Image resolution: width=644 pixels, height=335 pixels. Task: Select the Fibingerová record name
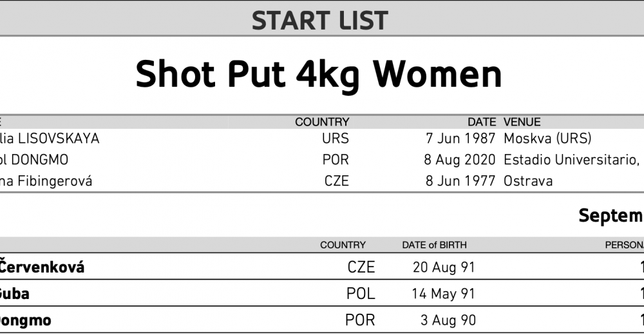pos(46,181)
